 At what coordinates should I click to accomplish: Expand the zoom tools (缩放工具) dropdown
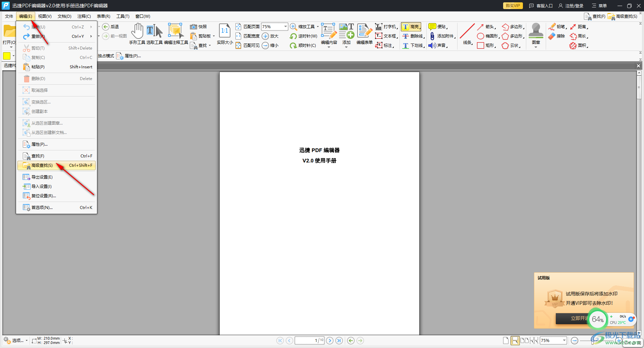click(318, 26)
